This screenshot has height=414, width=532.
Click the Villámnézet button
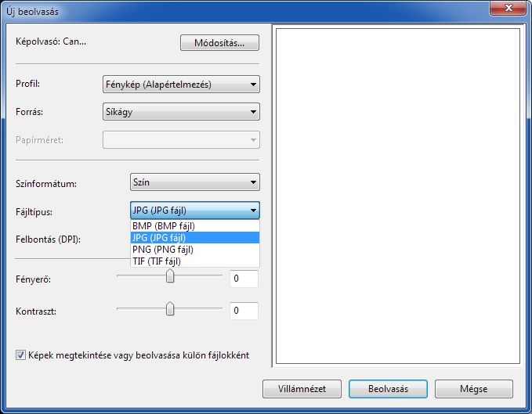[302, 389]
